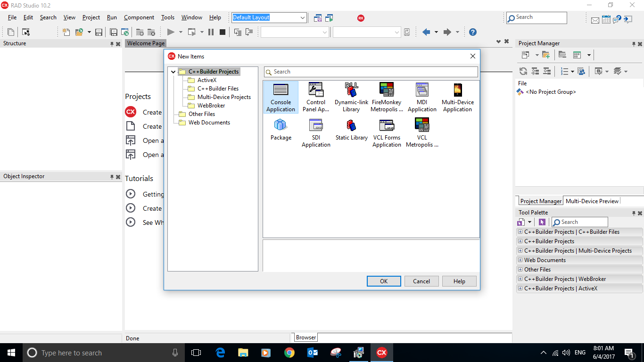Select the Welcome Page tab
644x362 pixels.
coord(146,43)
